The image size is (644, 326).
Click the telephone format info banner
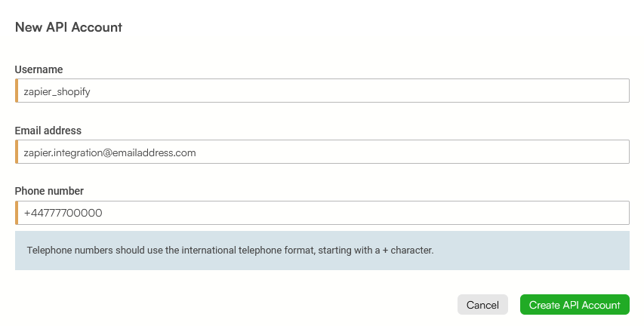click(x=322, y=251)
